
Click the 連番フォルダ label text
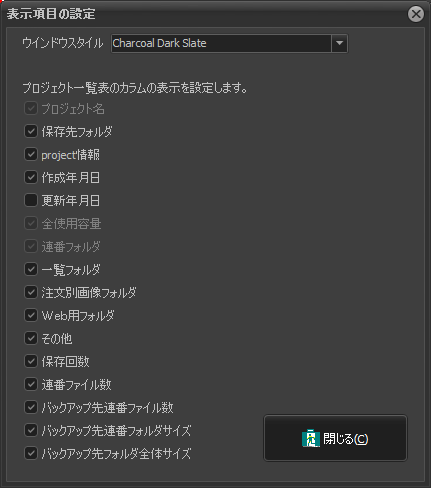coord(71,247)
